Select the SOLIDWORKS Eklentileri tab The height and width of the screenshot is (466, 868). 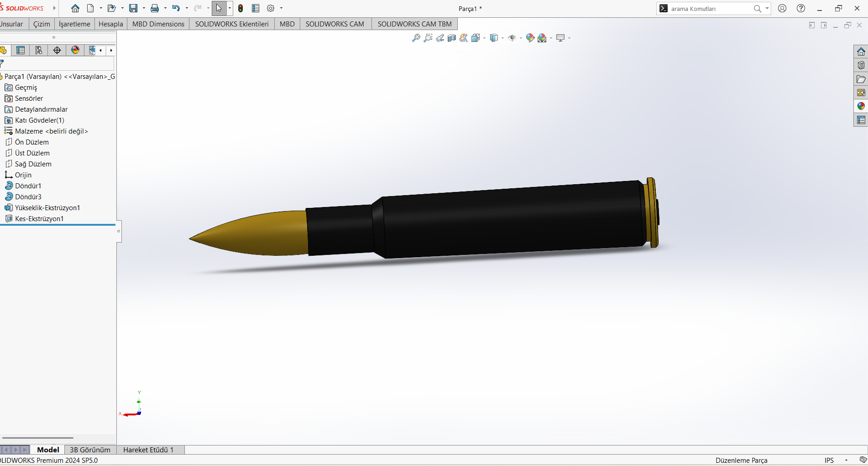[232, 24]
